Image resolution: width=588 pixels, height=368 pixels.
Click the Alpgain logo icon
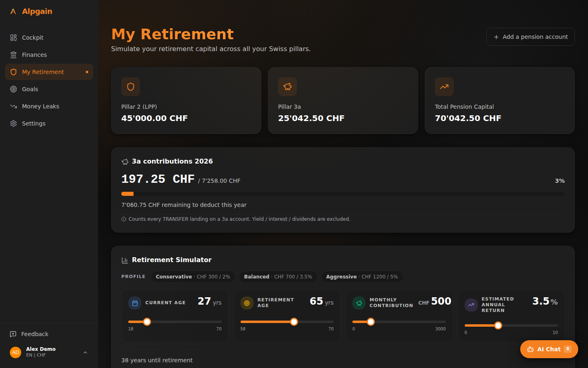[x=13, y=11]
